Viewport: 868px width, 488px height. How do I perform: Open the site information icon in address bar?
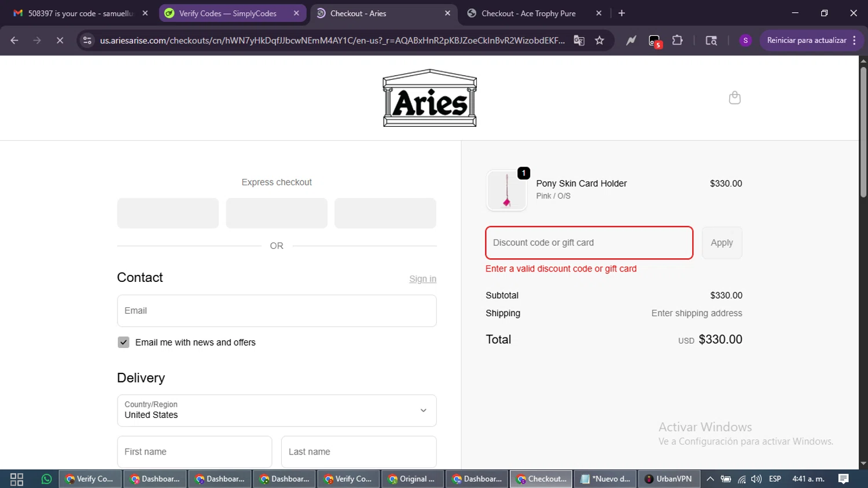point(87,40)
